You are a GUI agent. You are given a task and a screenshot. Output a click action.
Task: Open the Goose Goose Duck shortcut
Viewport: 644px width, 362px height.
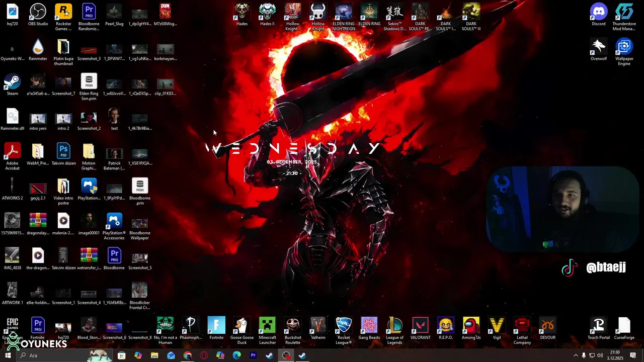point(242,331)
